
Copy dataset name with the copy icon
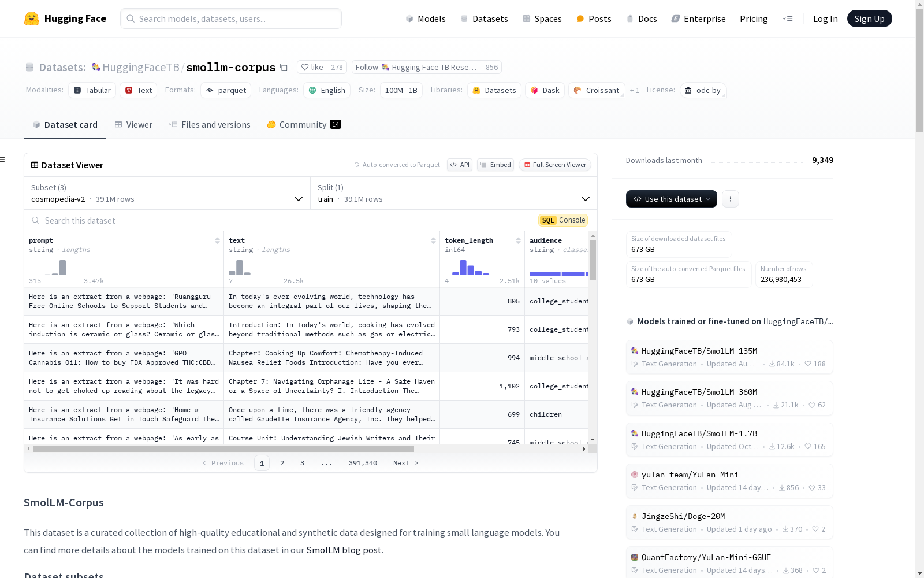click(x=284, y=67)
